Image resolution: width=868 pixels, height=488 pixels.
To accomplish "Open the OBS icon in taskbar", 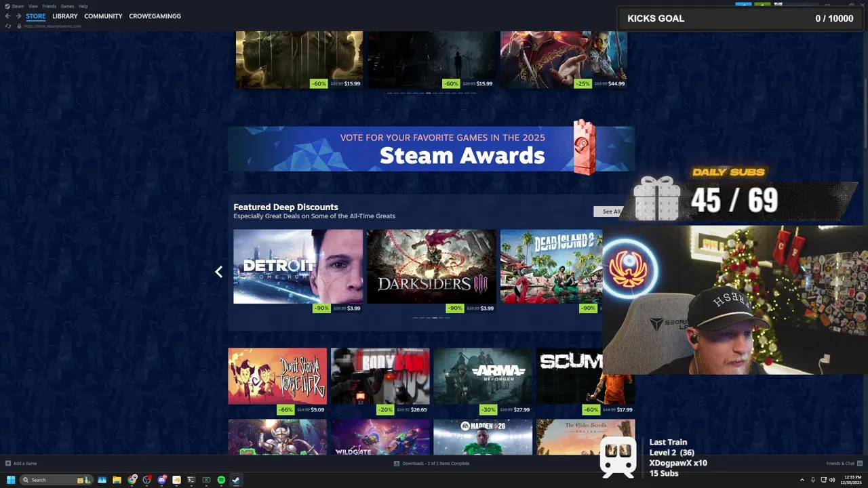I will click(146, 480).
